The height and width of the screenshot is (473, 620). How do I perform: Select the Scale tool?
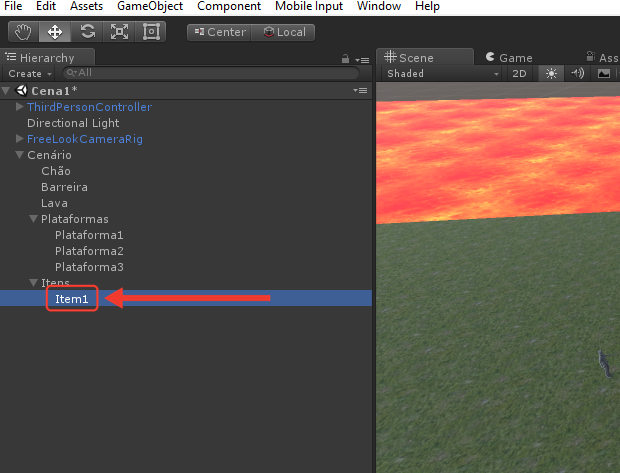coord(119,32)
